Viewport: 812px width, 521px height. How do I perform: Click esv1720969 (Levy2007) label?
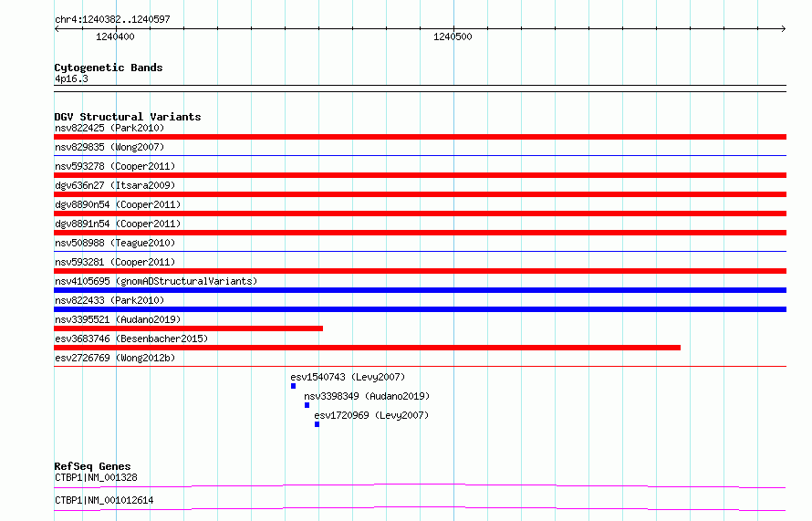[371, 415]
